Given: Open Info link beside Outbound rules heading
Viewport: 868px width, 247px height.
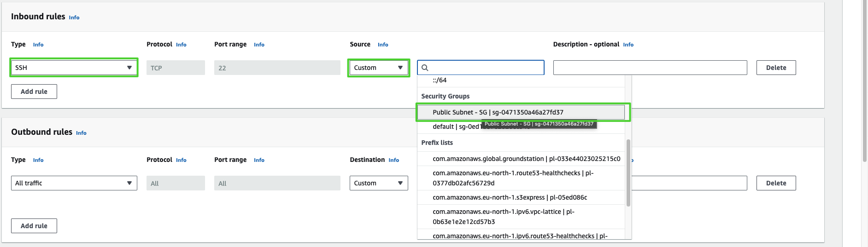Looking at the screenshot, I should [81, 133].
